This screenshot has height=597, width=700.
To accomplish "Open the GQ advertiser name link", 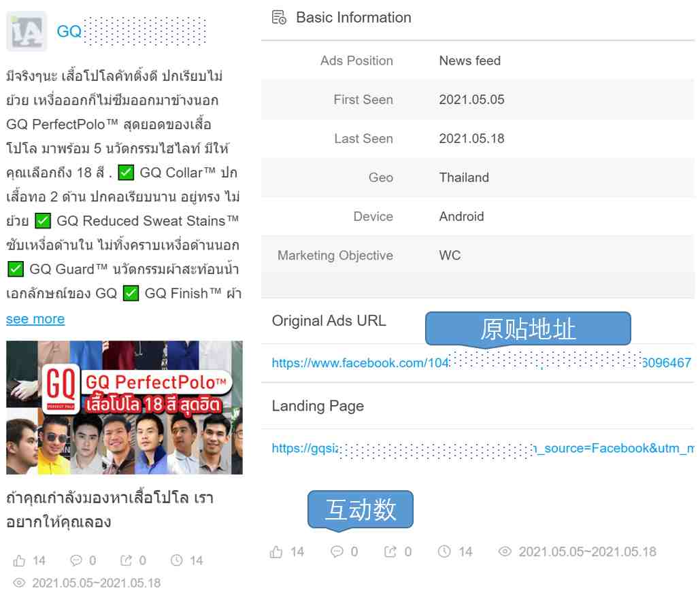I will pos(69,31).
